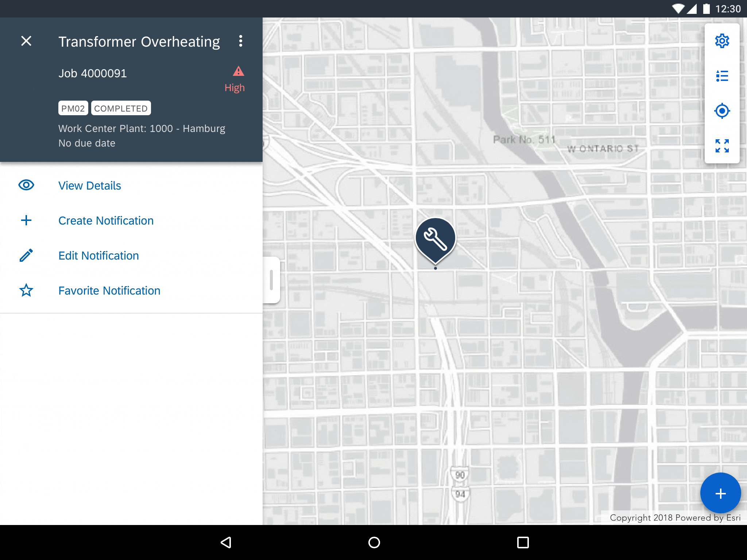Toggle the COMPLETED status badge

click(x=121, y=108)
